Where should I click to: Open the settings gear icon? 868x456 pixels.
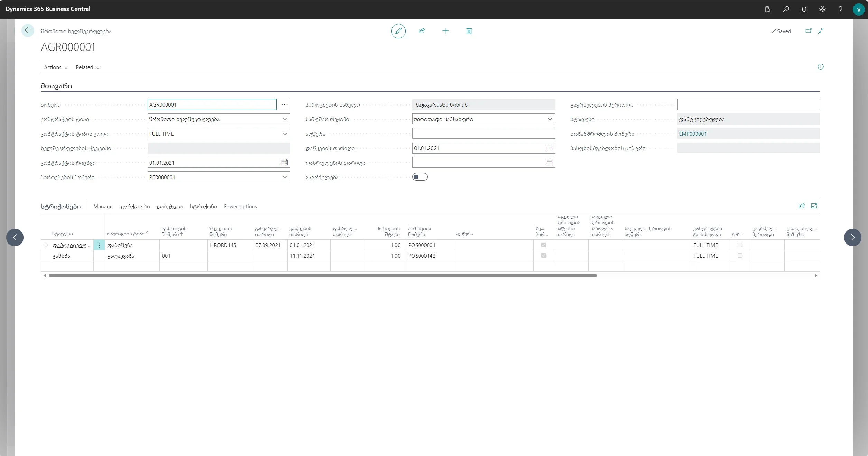(x=822, y=9)
